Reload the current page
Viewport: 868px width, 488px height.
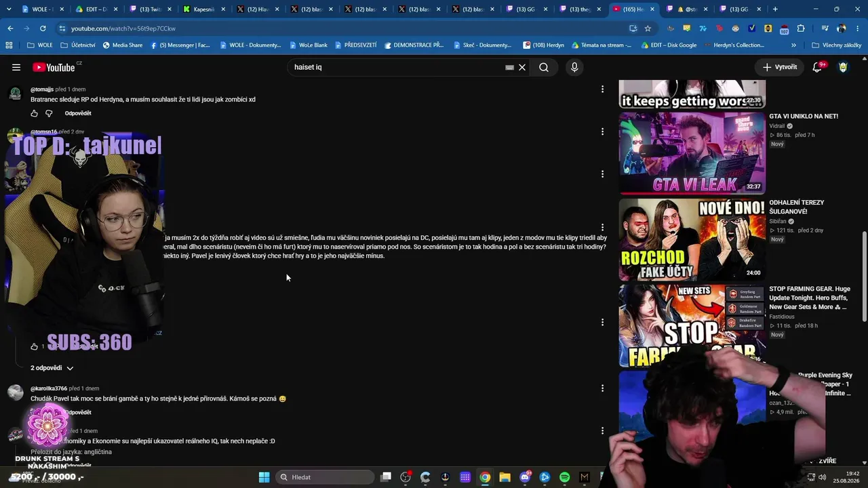point(43,28)
